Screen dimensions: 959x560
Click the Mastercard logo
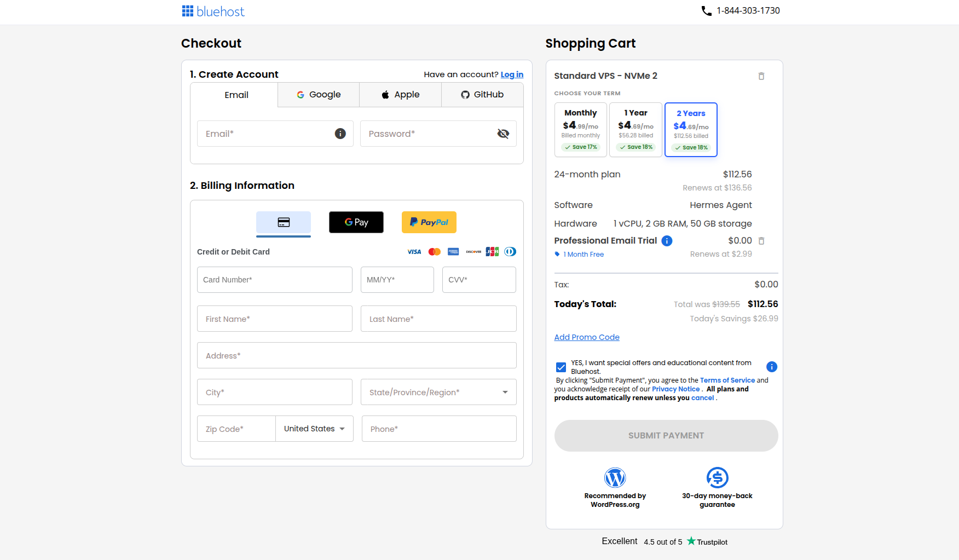tap(435, 252)
